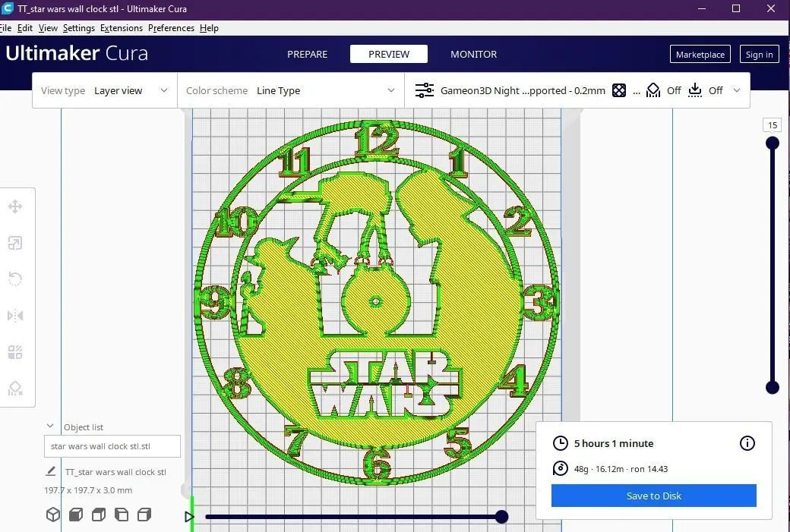
Task: Expand the print settings panel chevron
Action: (737, 90)
